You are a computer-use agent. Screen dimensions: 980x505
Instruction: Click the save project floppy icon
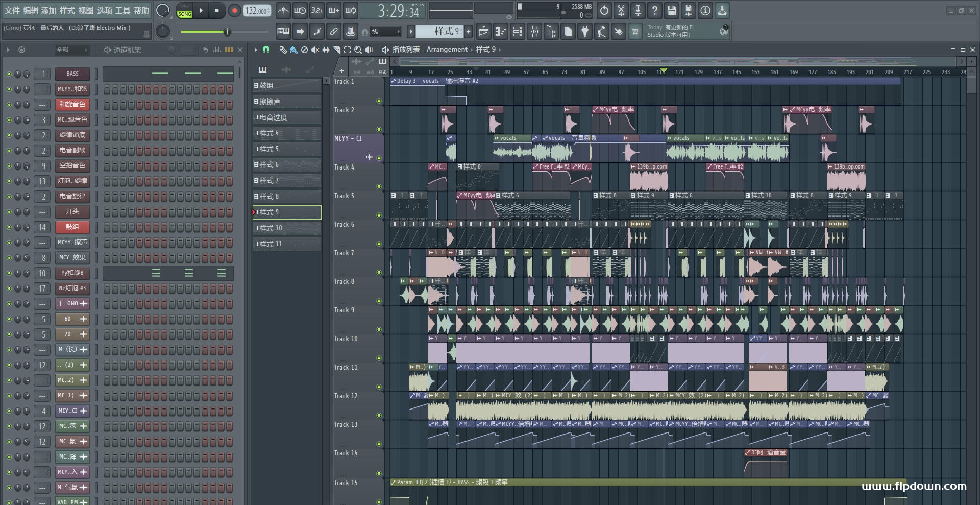(x=672, y=10)
